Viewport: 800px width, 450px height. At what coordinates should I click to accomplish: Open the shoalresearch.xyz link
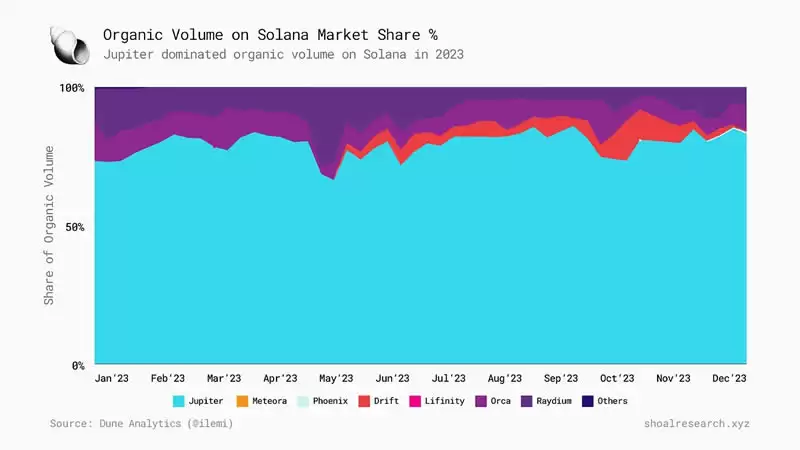[696, 423]
